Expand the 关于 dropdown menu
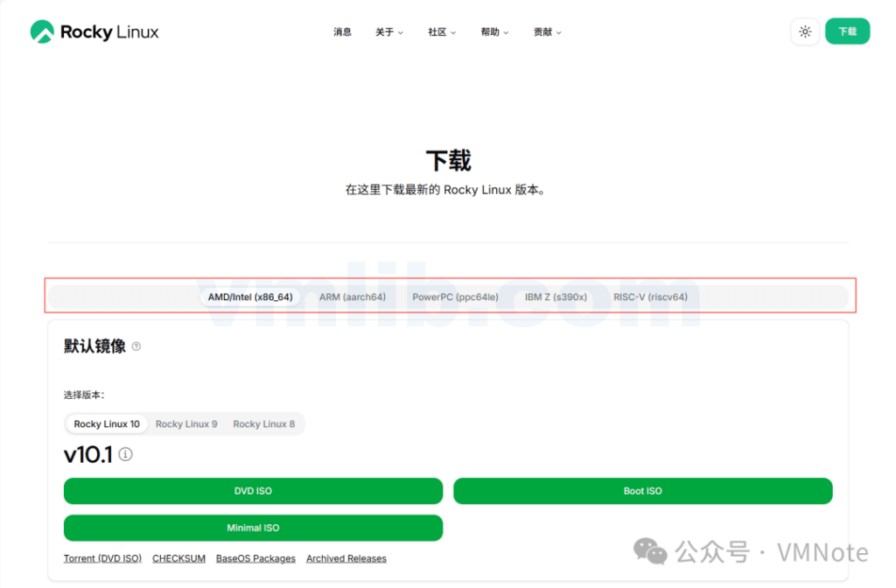The height and width of the screenshot is (588, 896). 389,32
